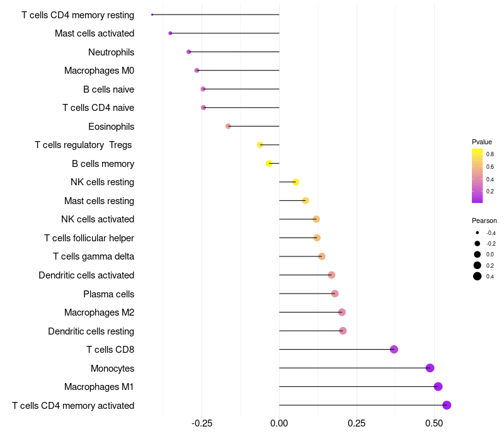Click the NK cells resting dot
Image resolution: width=504 pixels, height=441 pixels.
295,182
